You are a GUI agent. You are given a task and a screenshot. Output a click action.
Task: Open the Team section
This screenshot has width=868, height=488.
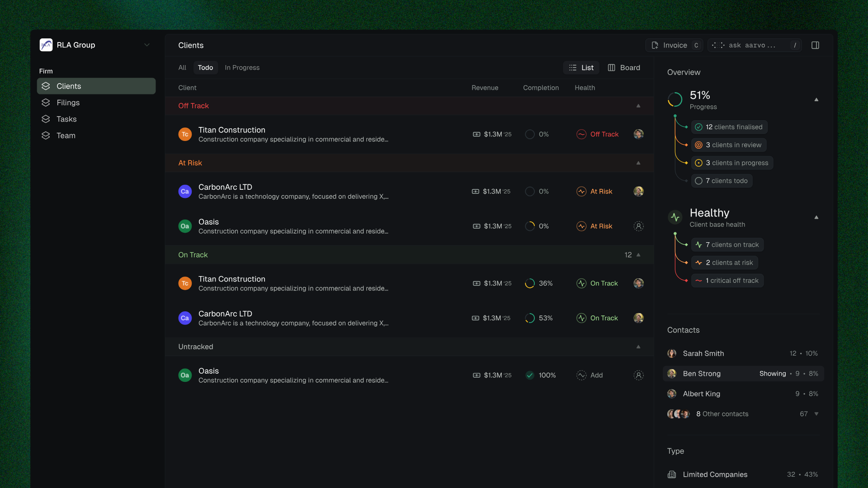(66, 136)
